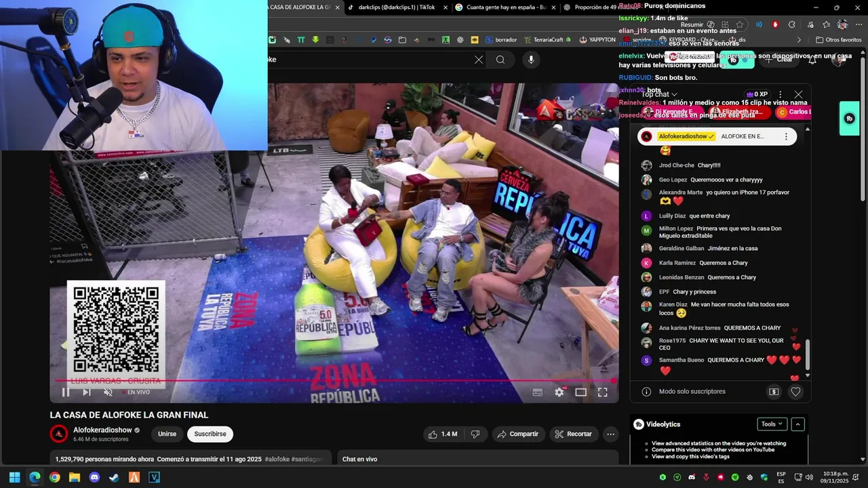The image size is (868, 488).
Task: Unmute the video with the speaker icon
Action: (108, 392)
